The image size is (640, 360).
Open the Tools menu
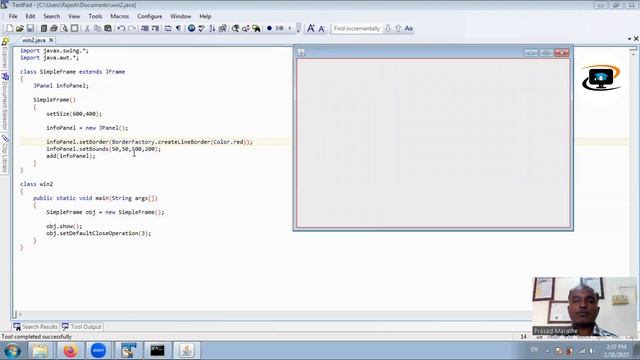(x=95, y=16)
